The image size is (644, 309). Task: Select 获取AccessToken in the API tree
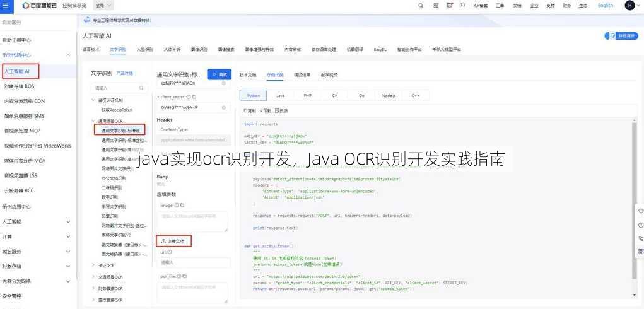pyautogui.click(x=117, y=110)
